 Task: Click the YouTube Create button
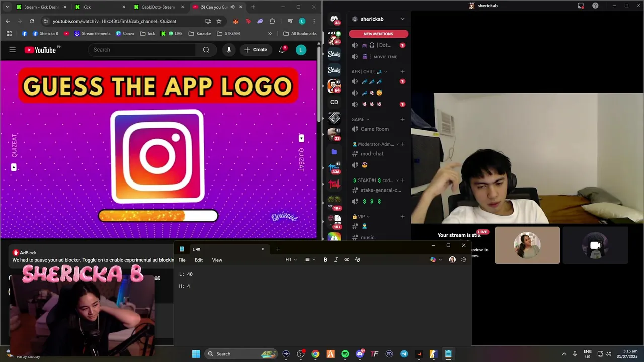tap(256, 50)
